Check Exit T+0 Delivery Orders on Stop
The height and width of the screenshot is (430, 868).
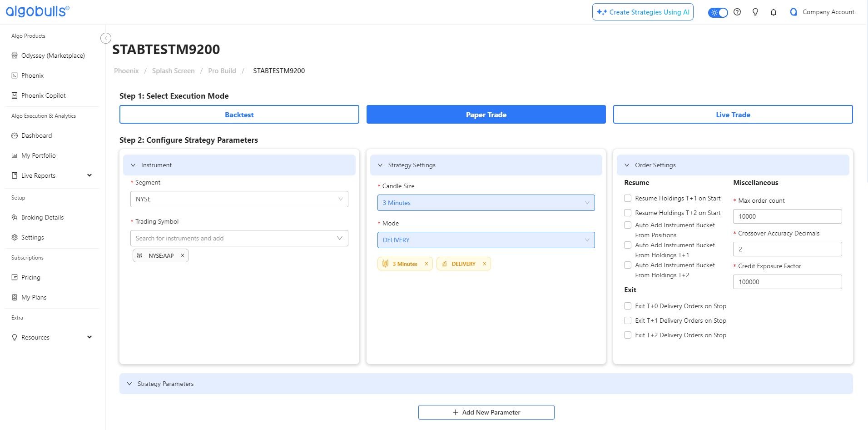pos(628,306)
